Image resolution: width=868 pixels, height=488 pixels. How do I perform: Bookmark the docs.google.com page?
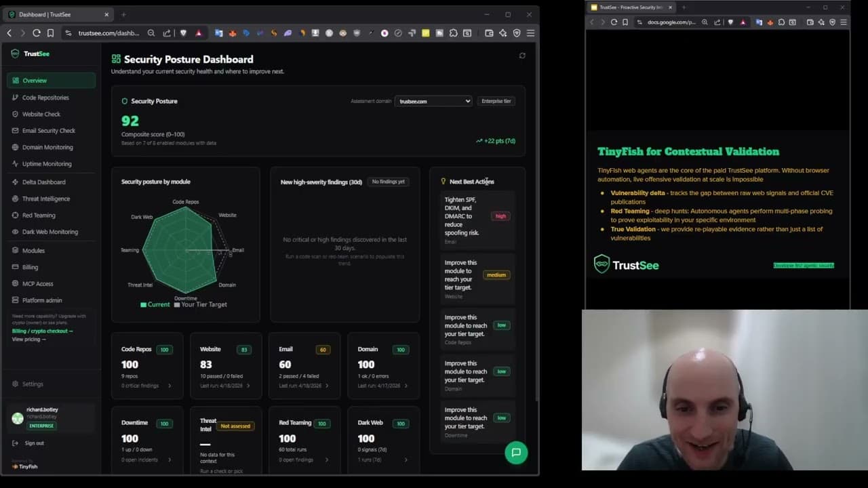pyautogui.click(x=625, y=22)
